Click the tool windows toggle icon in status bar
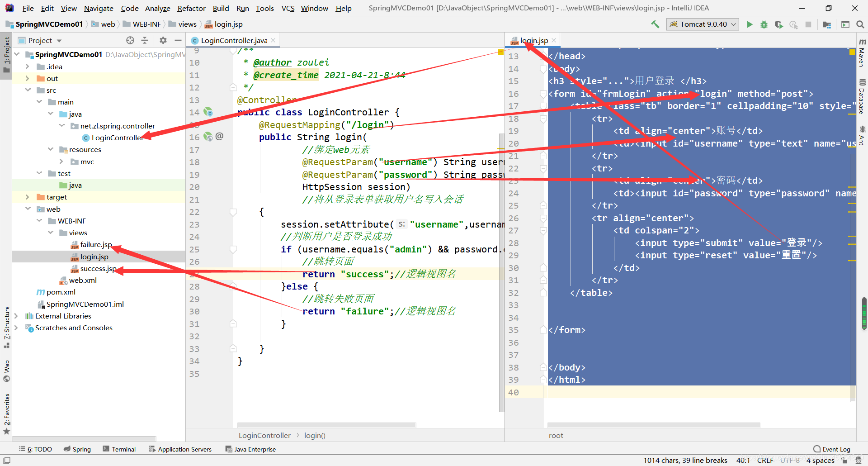The width and height of the screenshot is (868, 466). (x=7, y=460)
